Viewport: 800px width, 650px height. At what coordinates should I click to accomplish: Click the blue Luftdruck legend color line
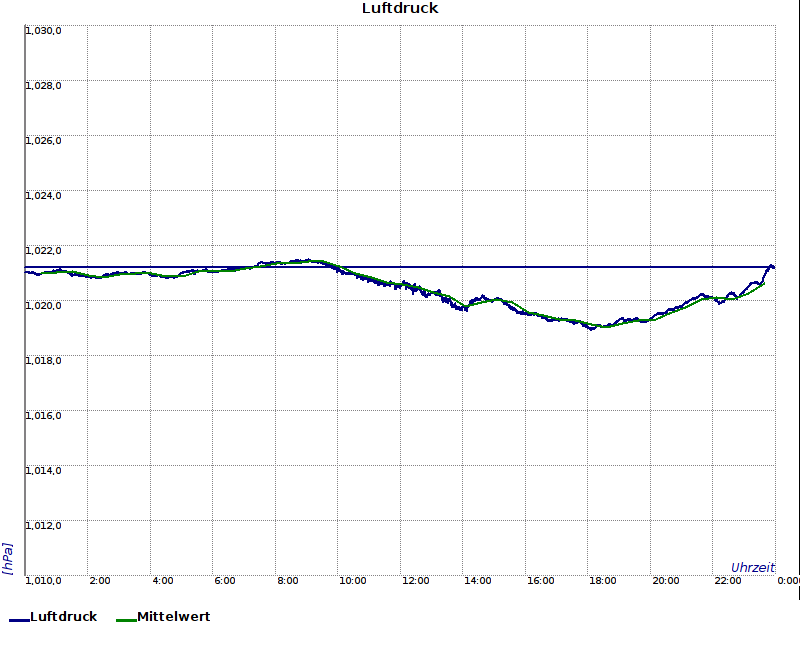pyautogui.click(x=19, y=620)
